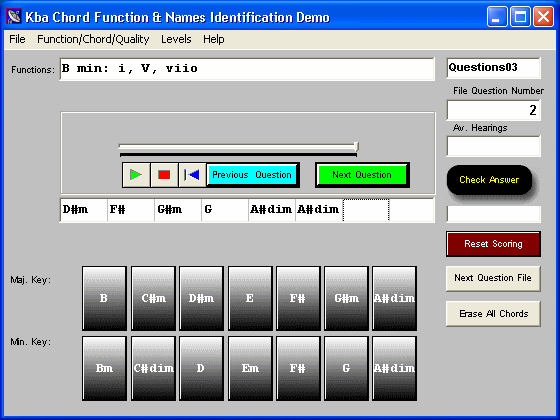The image size is (560, 420).
Task: Go to Previous Question
Action: pos(252,175)
